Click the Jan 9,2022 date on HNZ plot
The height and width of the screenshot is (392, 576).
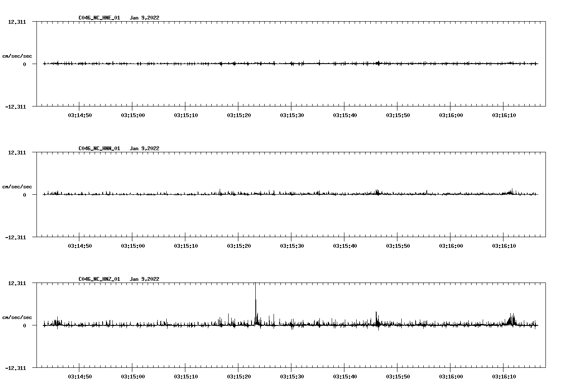(144, 279)
